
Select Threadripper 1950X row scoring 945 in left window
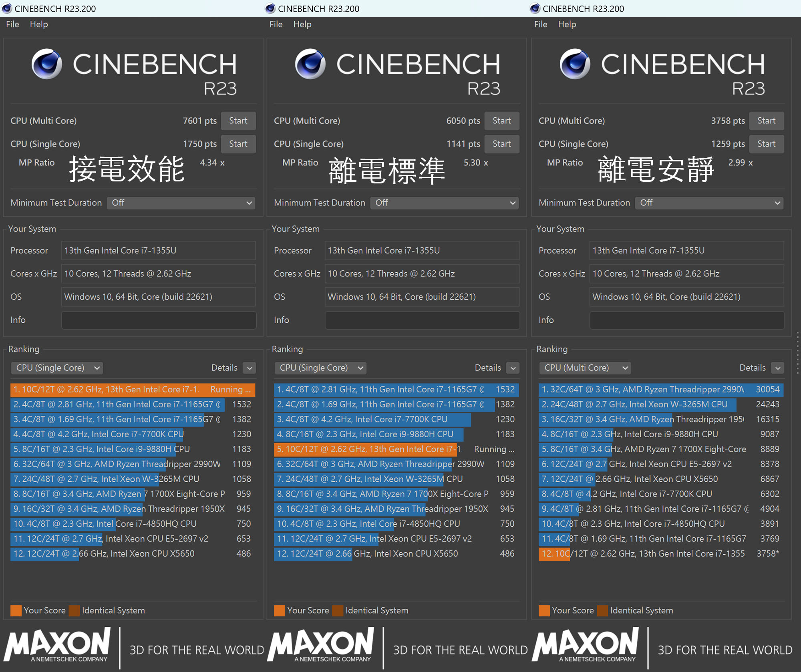(x=133, y=509)
